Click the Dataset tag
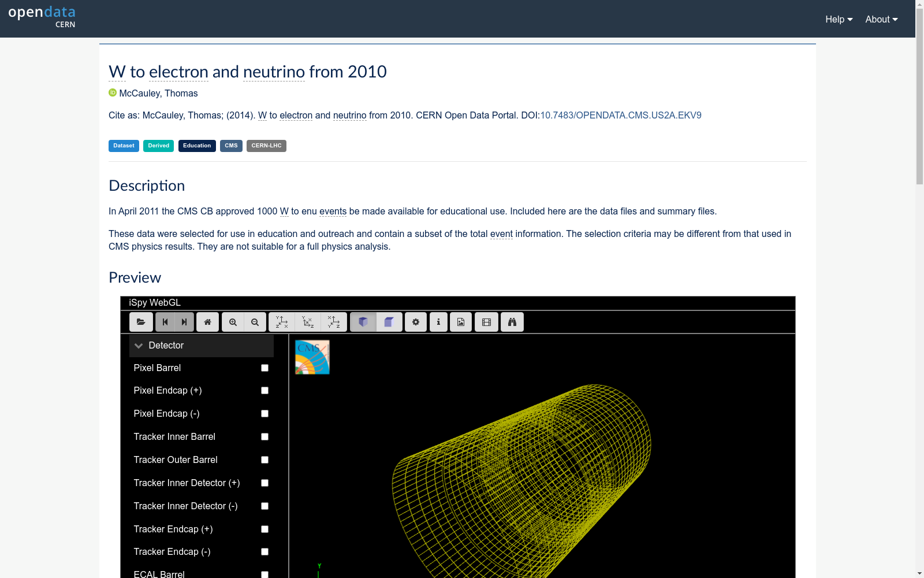Screen dimensions: 924x578 124,146
